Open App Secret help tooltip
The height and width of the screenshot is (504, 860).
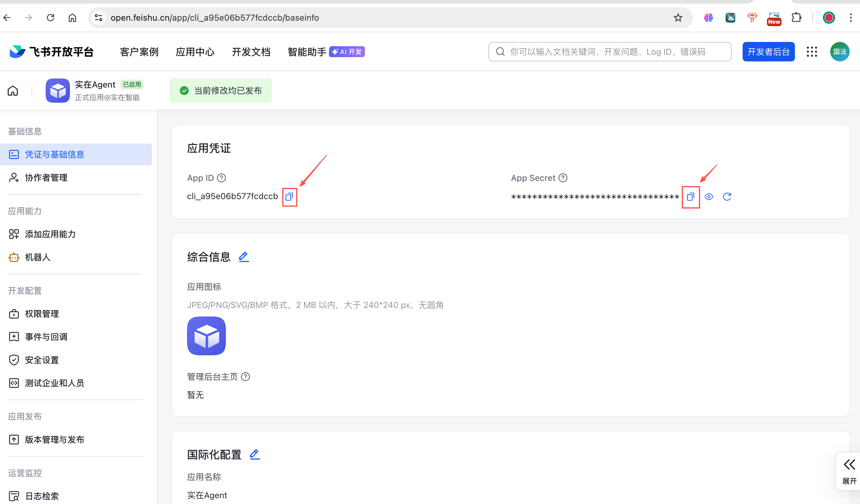point(563,178)
